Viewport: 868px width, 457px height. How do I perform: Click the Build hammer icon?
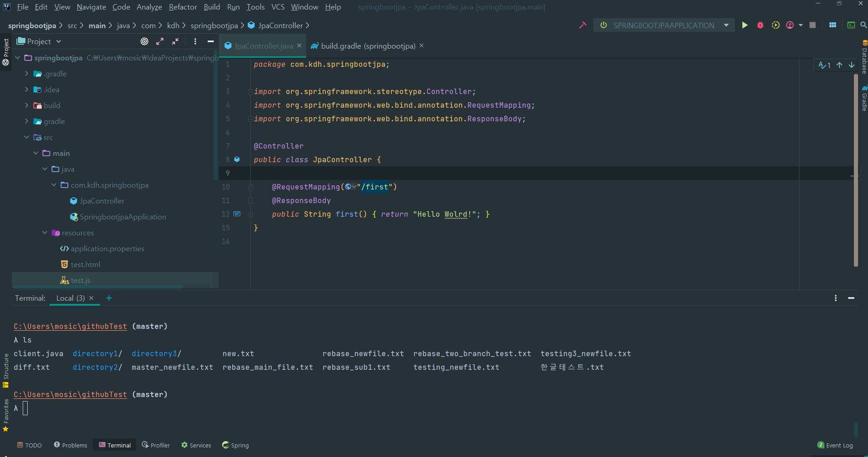583,25
